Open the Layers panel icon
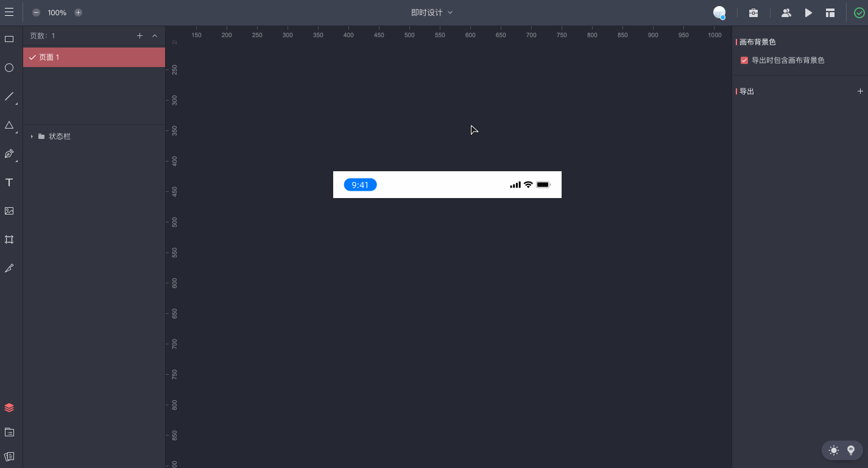The image size is (868, 468). 9,408
